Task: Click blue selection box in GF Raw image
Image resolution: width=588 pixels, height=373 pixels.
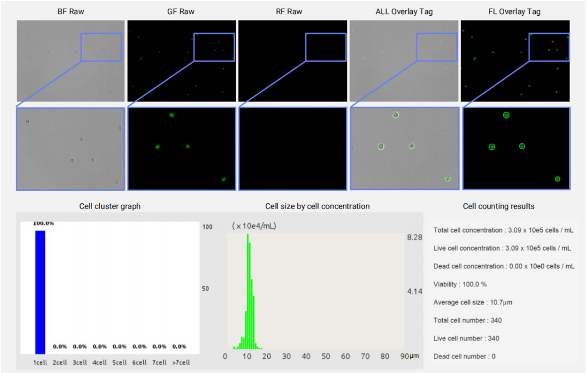Action: pyautogui.click(x=214, y=47)
